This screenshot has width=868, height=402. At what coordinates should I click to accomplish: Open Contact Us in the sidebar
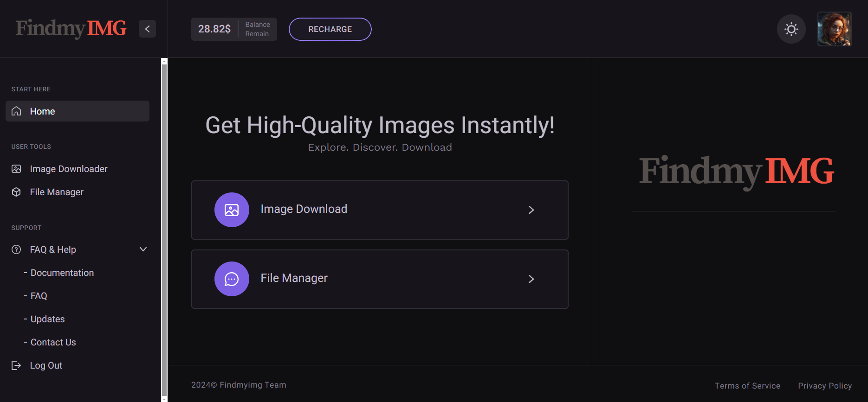click(x=53, y=342)
